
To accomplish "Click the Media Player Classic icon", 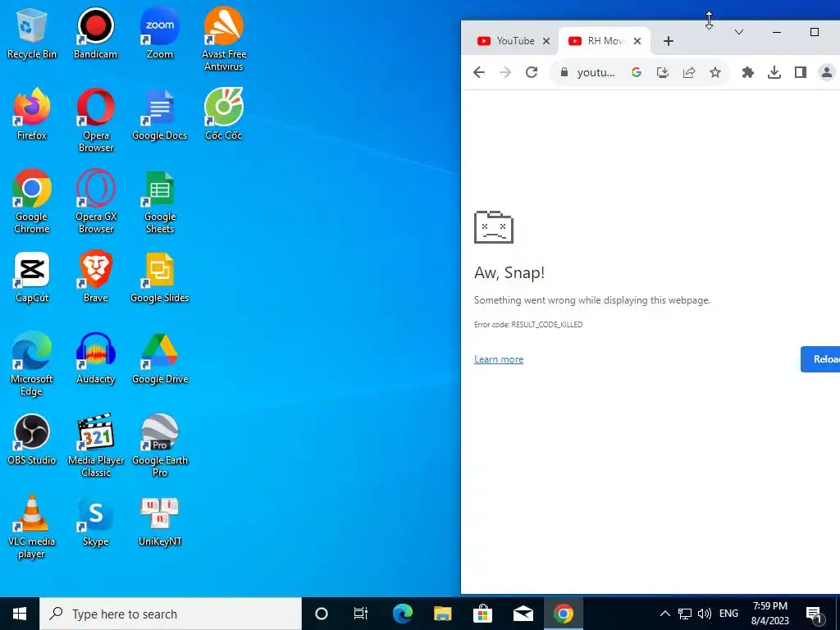I will tap(95, 445).
